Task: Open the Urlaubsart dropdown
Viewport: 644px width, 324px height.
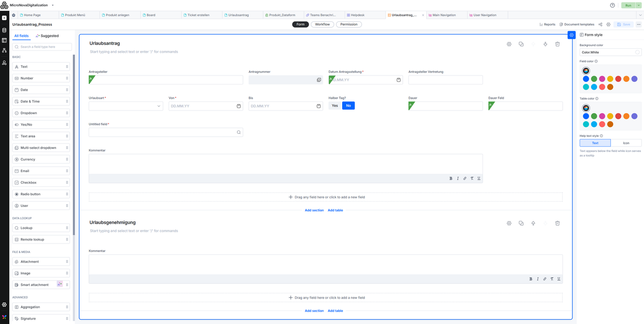Action: pos(126,106)
